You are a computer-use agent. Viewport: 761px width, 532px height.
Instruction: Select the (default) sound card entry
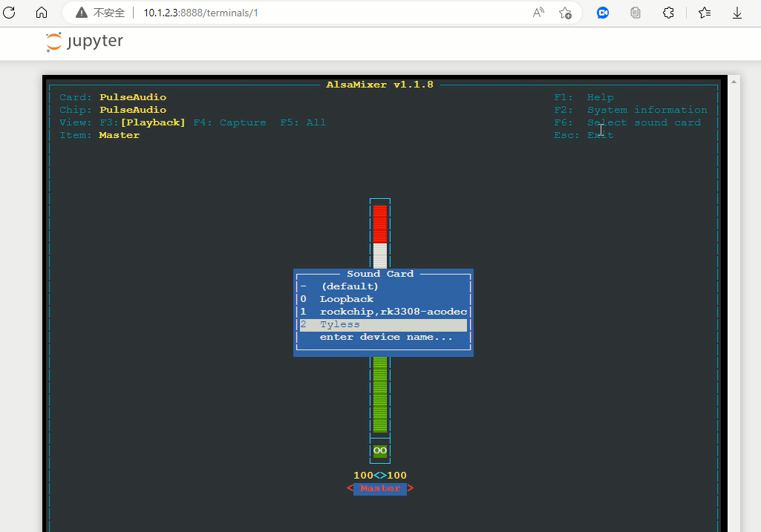click(383, 286)
